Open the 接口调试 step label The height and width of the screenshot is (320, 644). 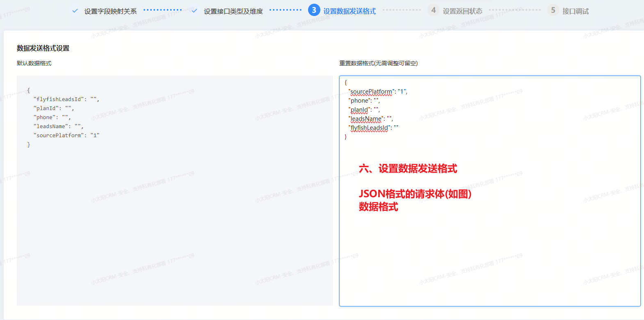pyautogui.click(x=575, y=12)
